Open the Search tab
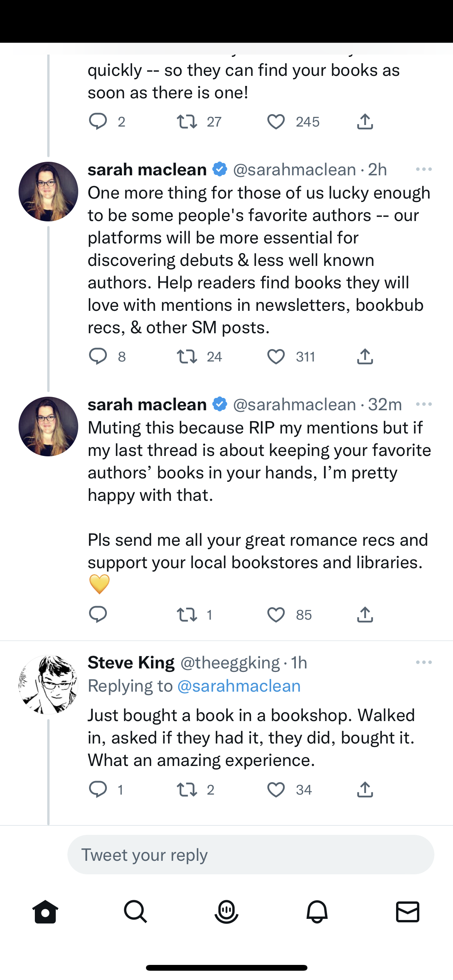The width and height of the screenshot is (453, 980). 136,911
